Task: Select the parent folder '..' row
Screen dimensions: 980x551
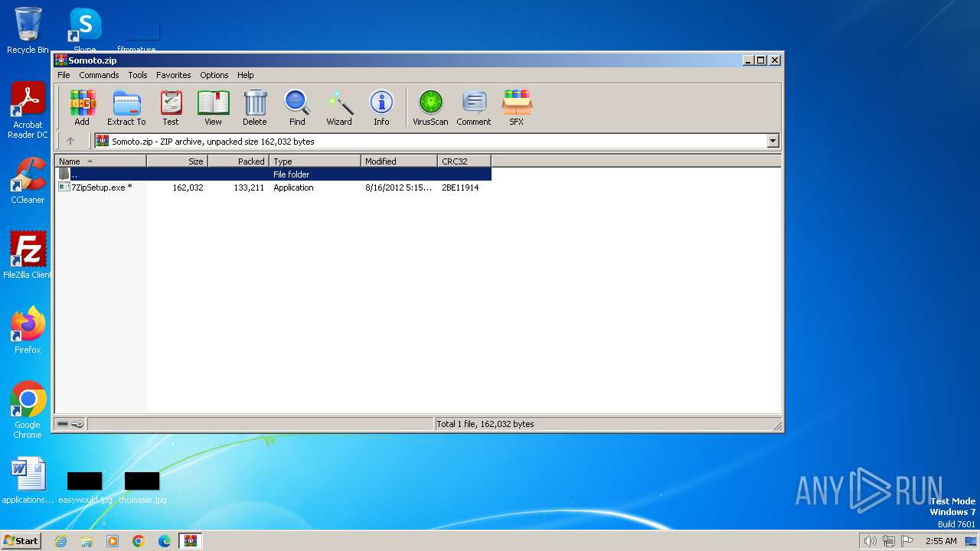Action: pos(273,174)
